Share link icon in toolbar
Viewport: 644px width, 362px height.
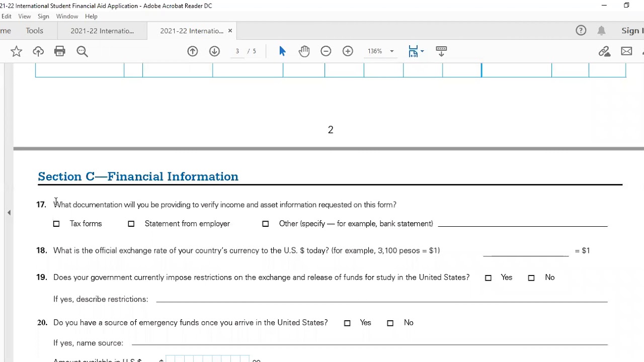(x=604, y=51)
